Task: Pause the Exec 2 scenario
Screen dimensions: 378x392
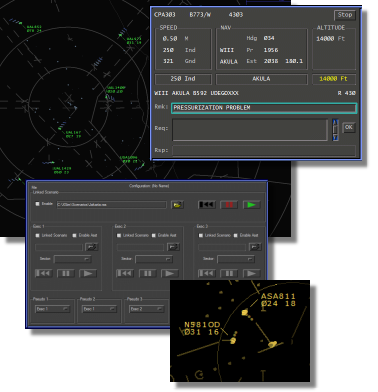Action: point(147,273)
